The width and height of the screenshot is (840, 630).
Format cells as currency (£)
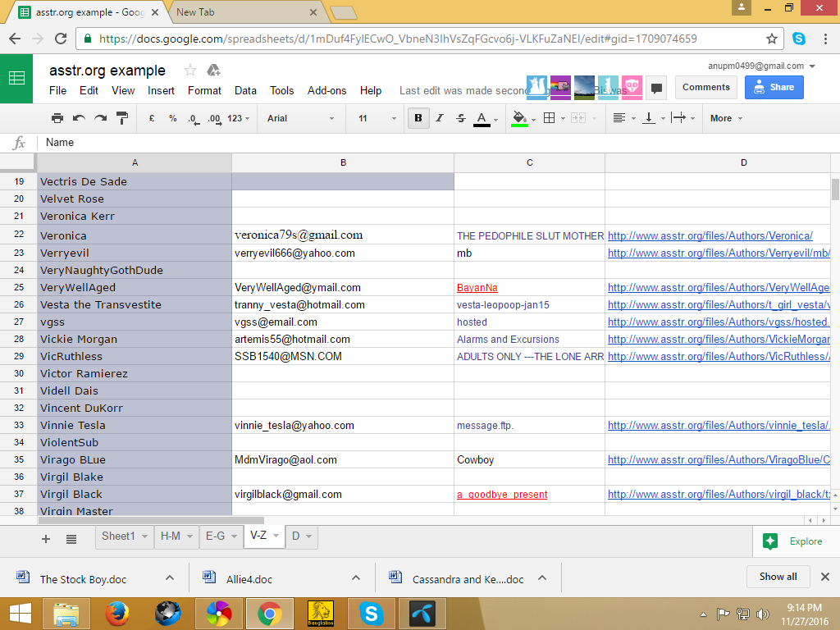152,118
